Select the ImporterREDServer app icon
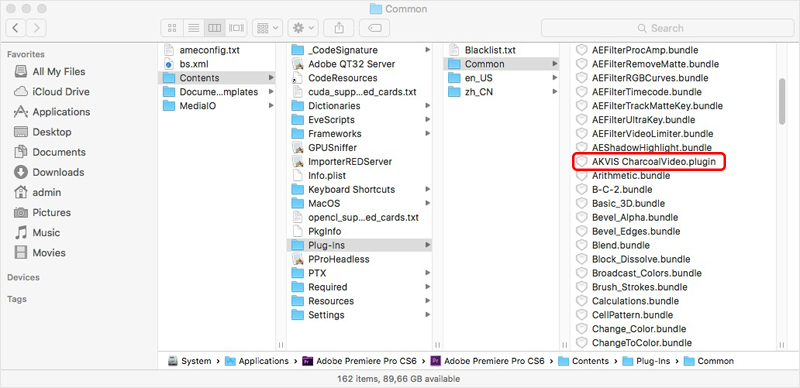Viewport: 800px width, 388px height. click(x=297, y=161)
